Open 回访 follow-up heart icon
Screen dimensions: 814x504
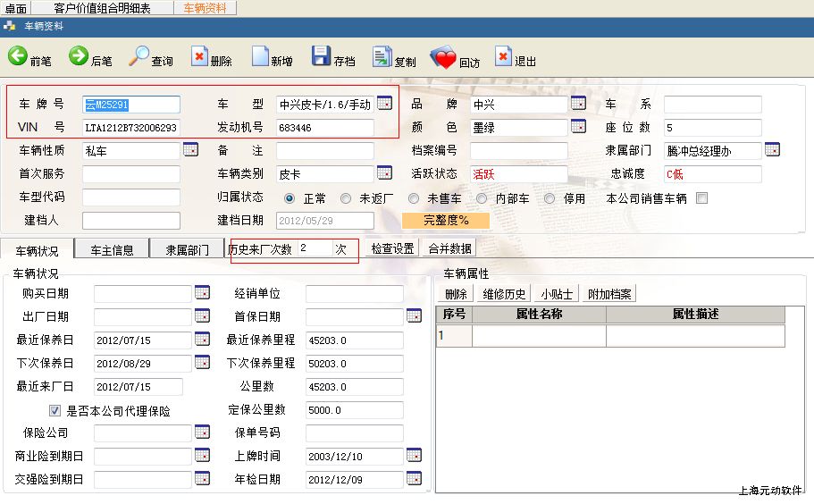443,58
